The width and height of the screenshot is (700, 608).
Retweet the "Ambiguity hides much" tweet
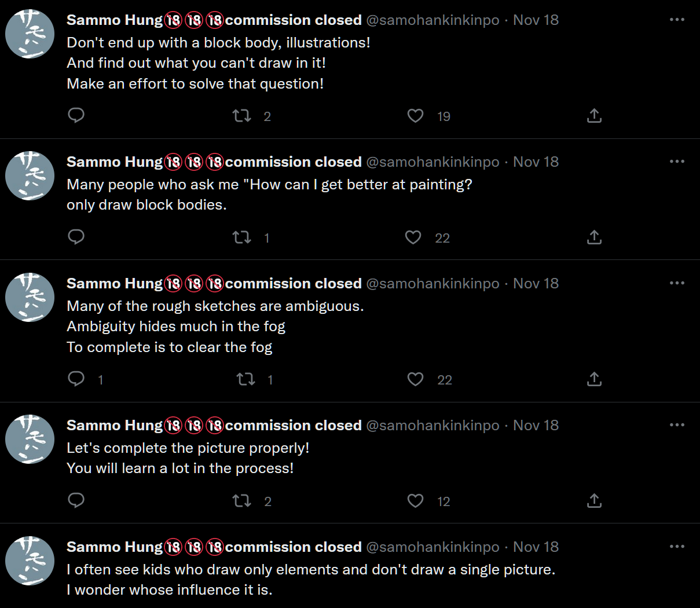point(245,379)
